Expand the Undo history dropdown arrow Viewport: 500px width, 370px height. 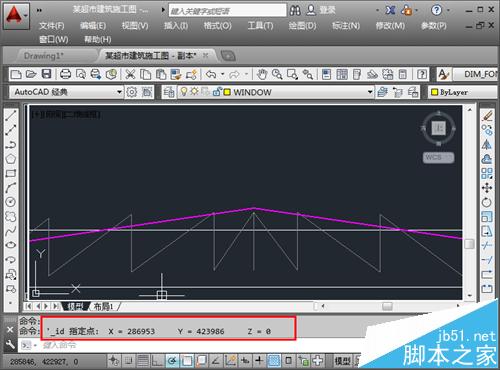coord(222,74)
